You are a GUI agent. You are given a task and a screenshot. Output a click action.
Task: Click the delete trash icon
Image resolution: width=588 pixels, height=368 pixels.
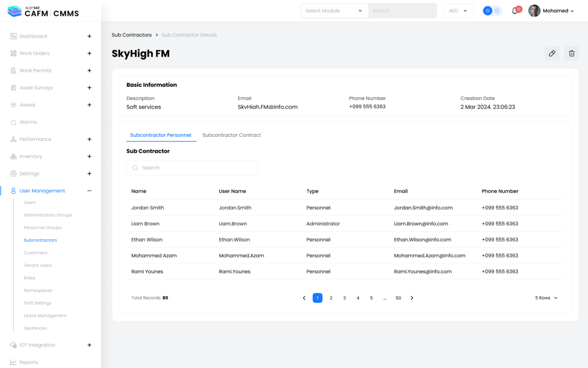click(x=571, y=53)
